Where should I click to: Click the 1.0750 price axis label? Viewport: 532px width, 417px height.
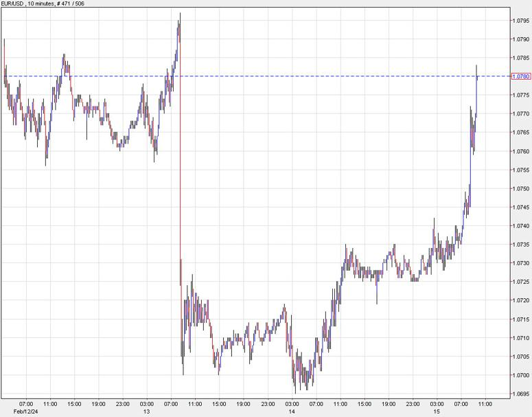point(521,188)
